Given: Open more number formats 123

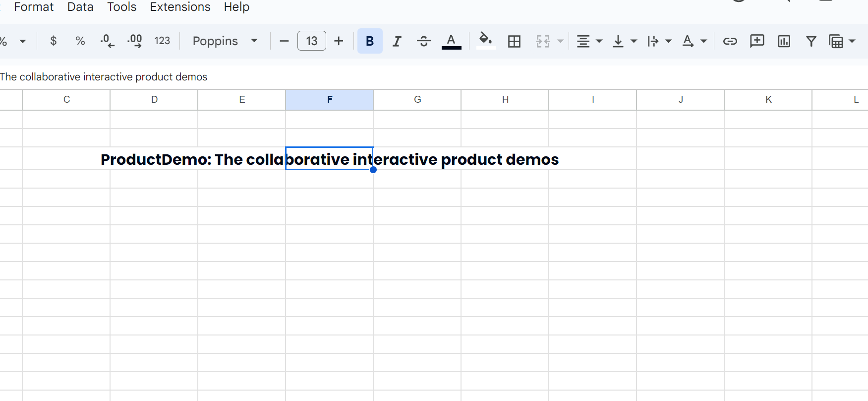Looking at the screenshot, I should pos(162,41).
